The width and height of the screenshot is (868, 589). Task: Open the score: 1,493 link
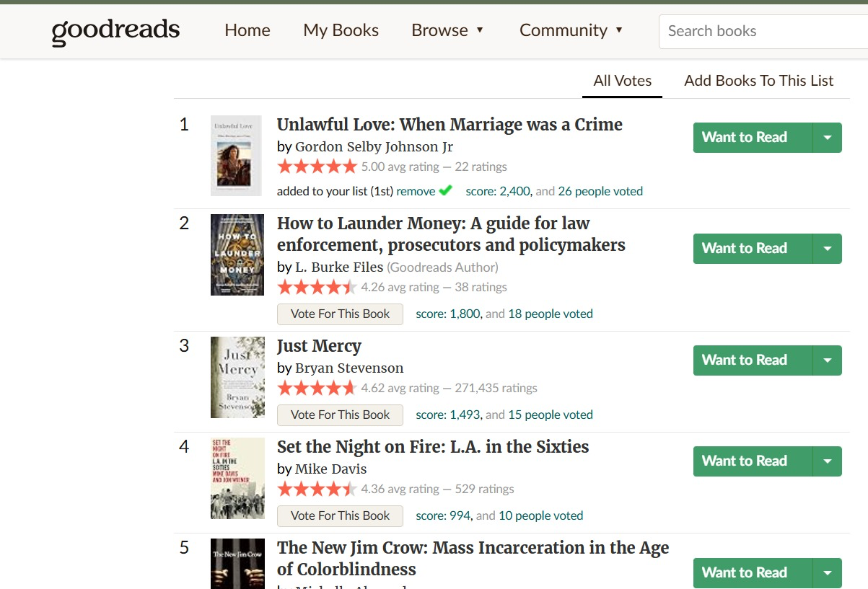[x=448, y=415]
